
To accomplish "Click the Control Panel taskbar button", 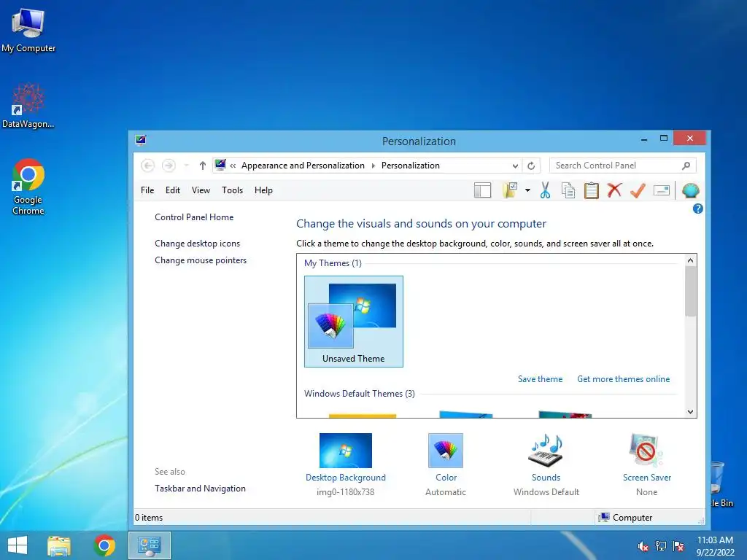I will [150, 545].
